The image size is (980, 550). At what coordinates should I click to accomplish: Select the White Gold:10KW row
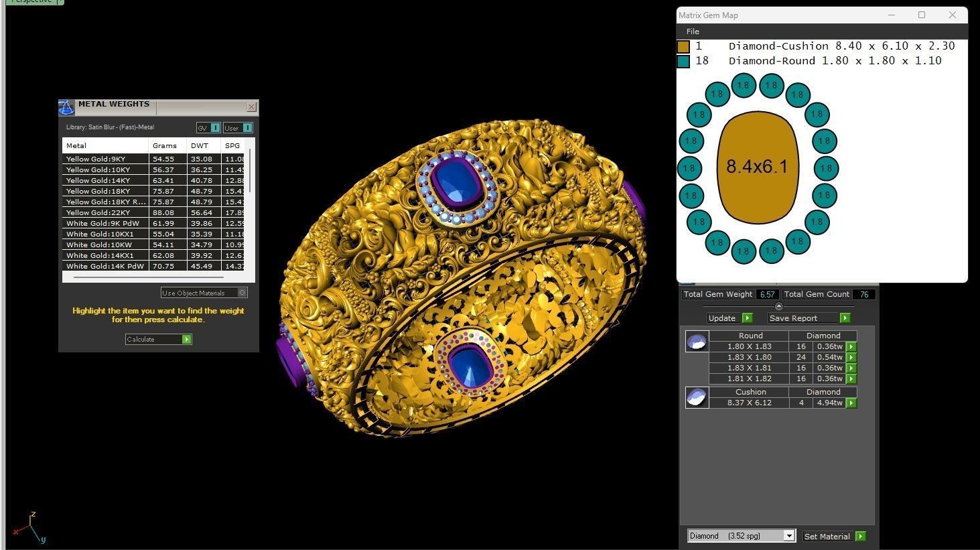click(153, 245)
